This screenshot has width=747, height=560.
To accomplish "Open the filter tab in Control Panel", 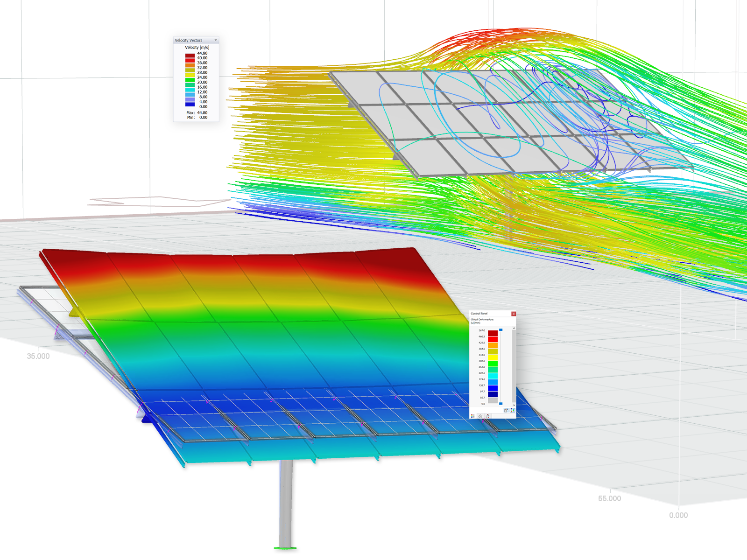I will 488,416.
